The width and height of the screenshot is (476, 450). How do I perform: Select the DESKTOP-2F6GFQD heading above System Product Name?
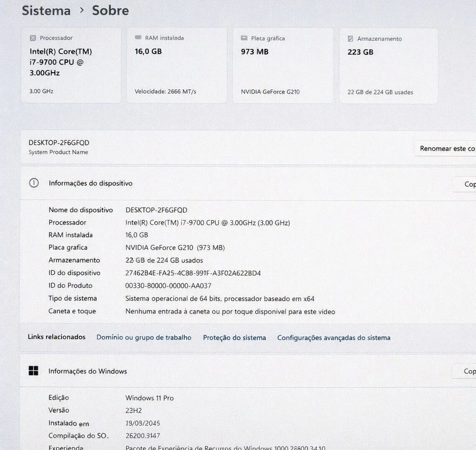click(x=59, y=143)
